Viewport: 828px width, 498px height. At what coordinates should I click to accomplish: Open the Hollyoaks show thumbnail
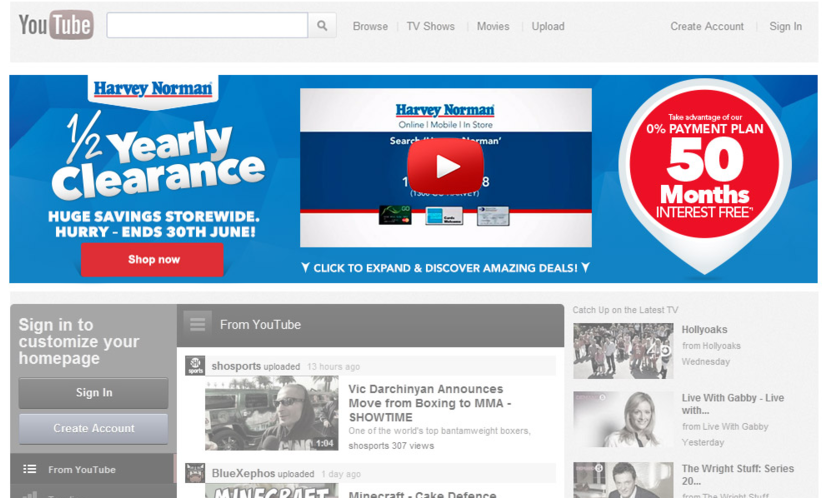[x=623, y=351]
